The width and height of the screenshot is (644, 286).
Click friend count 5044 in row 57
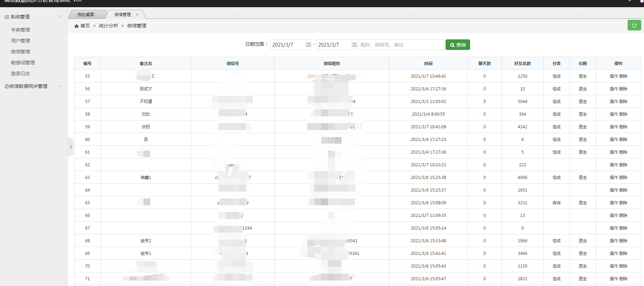(522, 101)
